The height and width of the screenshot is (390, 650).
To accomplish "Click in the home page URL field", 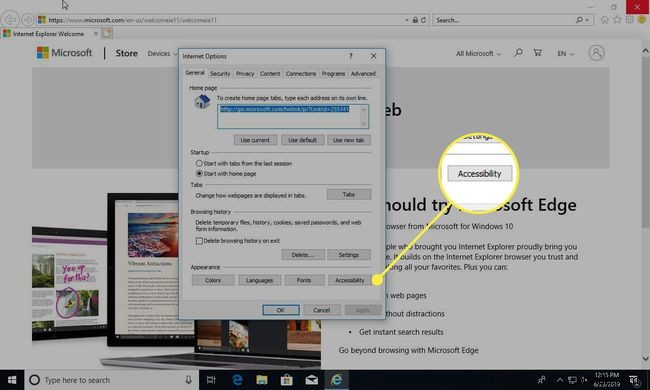I will point(293,116).
